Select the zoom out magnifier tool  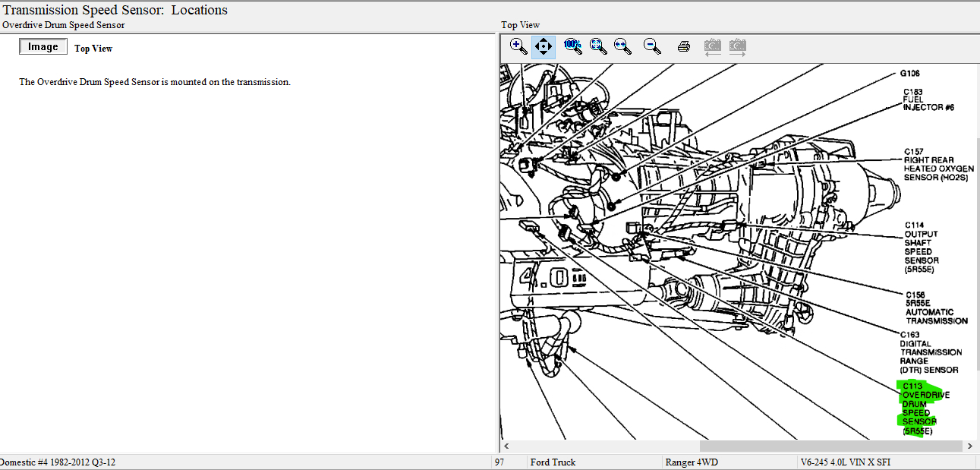pyautogui.click(x=651, y=46)
